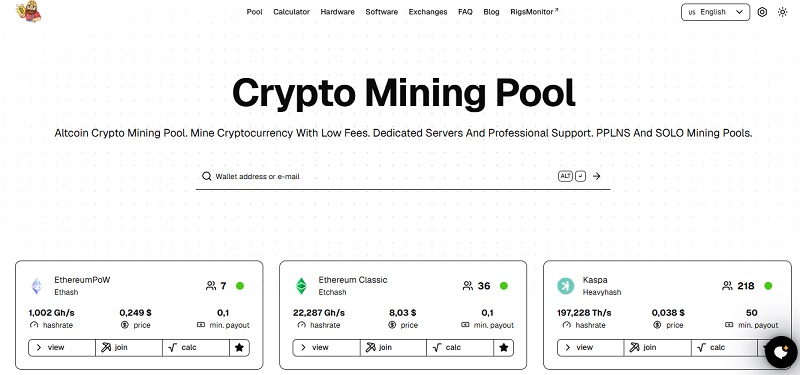
Task: Click the Ethereum Classic coin icon
Action: tap(302, 286)
